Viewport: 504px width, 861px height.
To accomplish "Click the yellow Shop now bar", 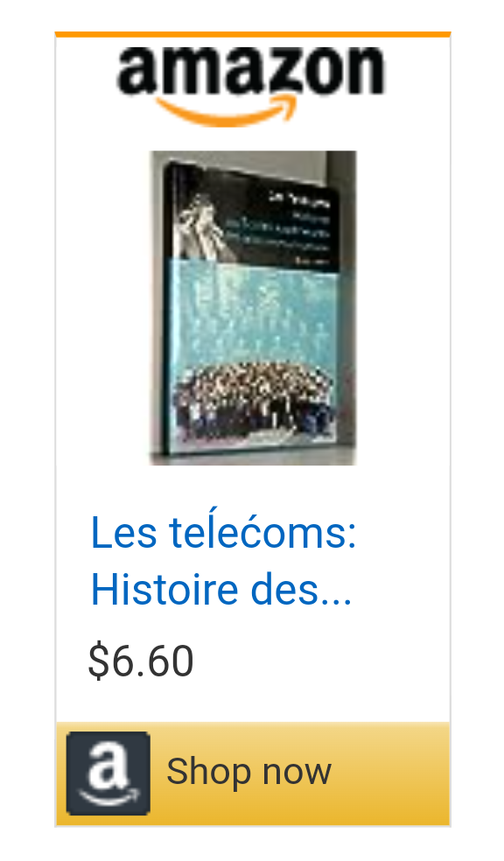I will (253, 773).
